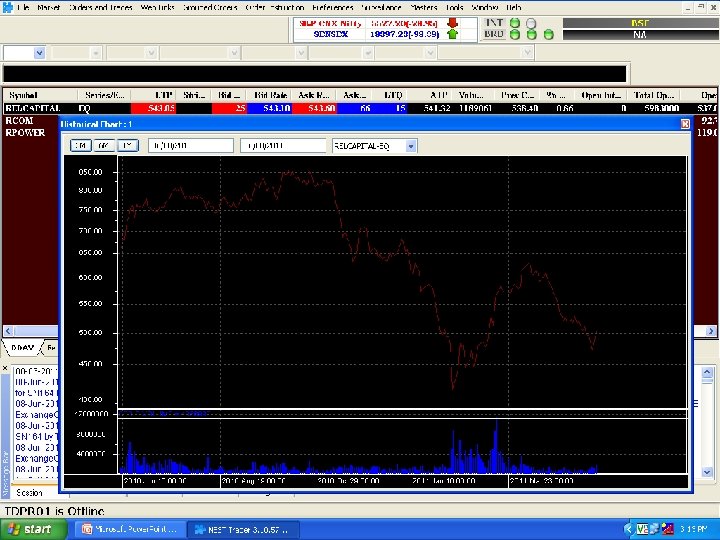Click the chart end date field
Image resolution: width=720 pixels, height=540 pixels.
[283, 146]
